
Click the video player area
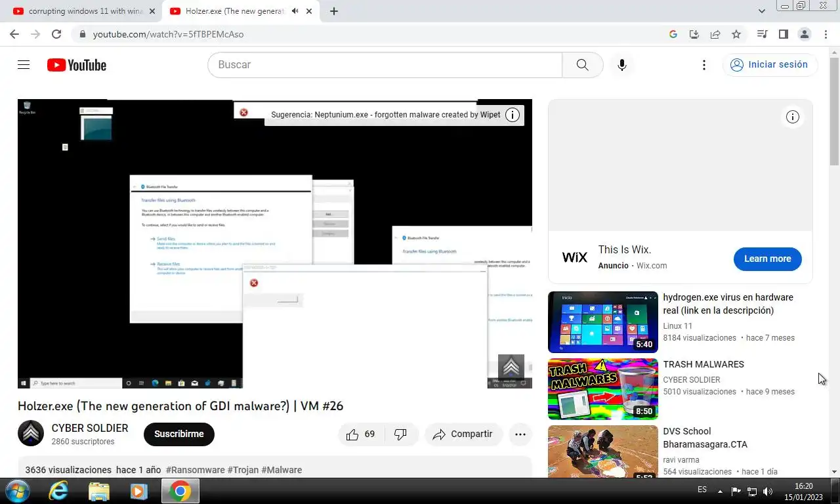(x=274, y=244)
